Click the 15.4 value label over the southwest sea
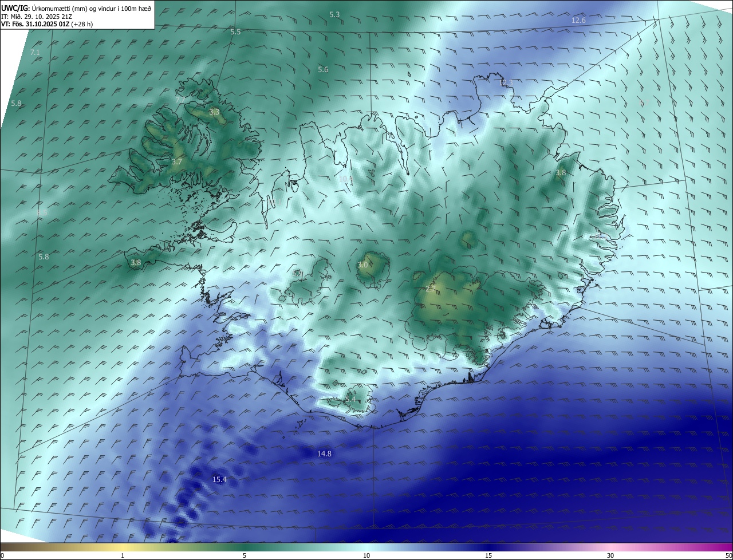This screenshot has width=733, height=560. [220, 479]
